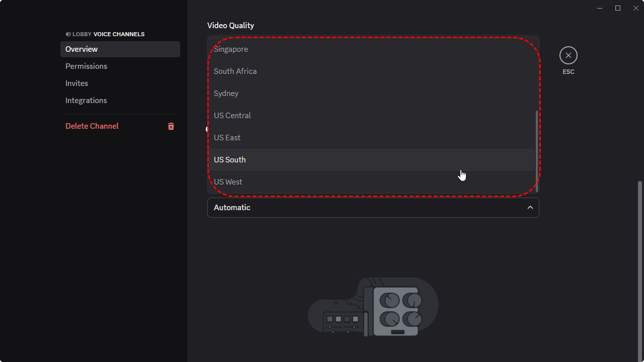This screenshot has width=644, height=362.
Task: Click the red Delete Channel text
Action: pos(92,126)
